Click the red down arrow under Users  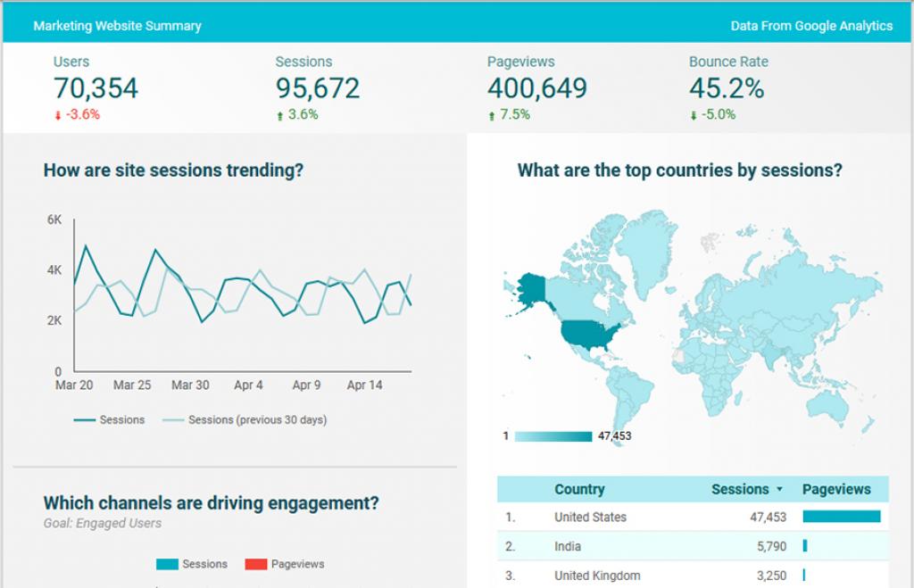58,115
